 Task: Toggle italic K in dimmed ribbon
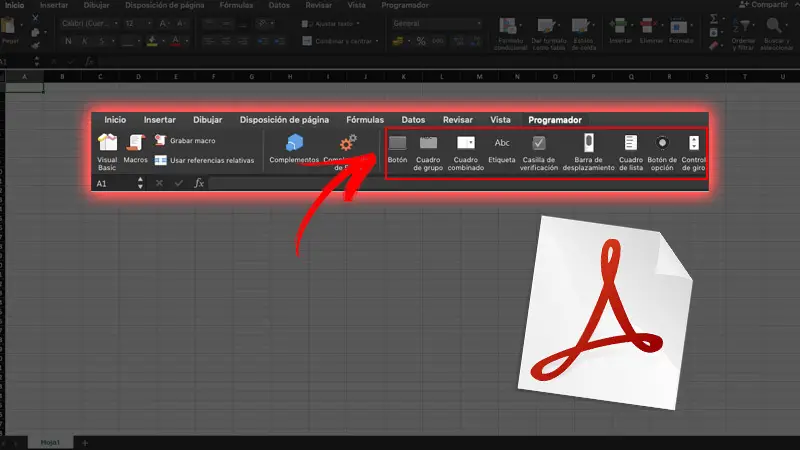click(85, 41)
